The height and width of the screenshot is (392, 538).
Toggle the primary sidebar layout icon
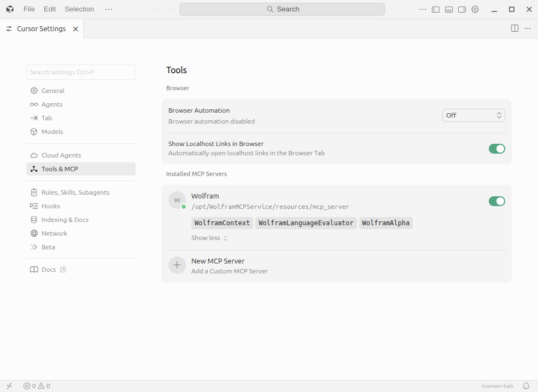click(x=436, y=9)
